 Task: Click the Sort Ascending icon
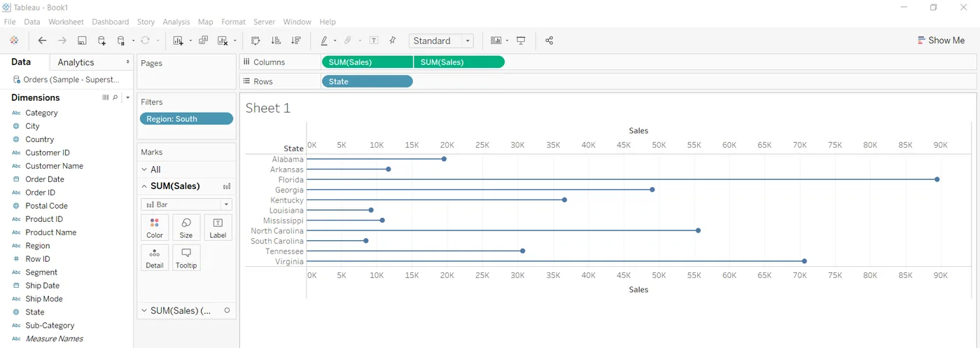coord(276,41)
